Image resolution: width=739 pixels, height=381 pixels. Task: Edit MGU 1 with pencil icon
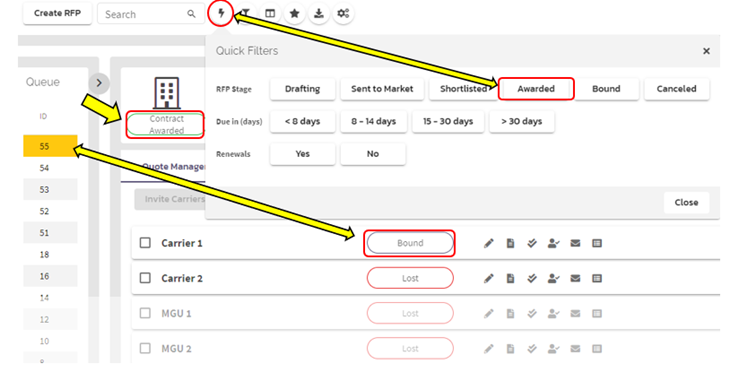(x=489, y=314)
